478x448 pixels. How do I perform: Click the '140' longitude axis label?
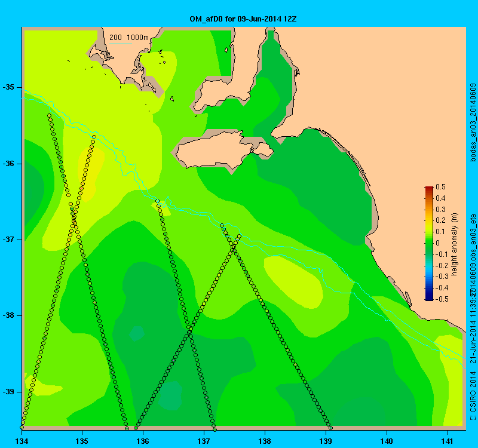[387, 441]
